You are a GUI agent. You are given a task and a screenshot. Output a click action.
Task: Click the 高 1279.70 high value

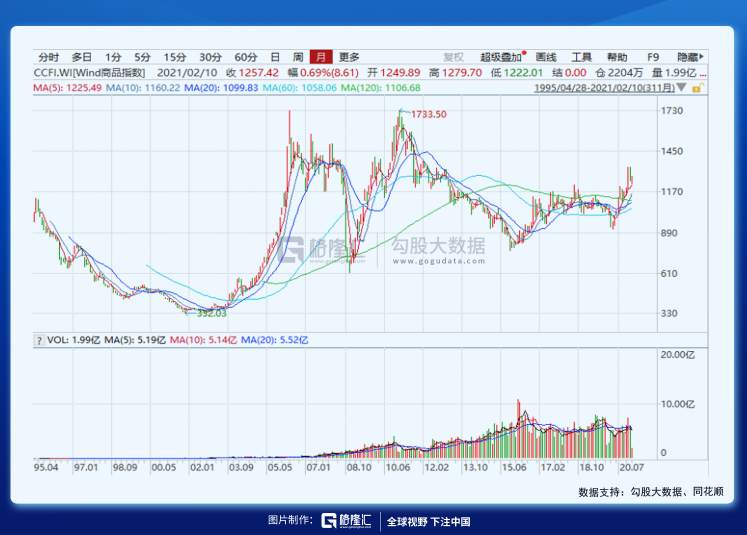[455, 73]
